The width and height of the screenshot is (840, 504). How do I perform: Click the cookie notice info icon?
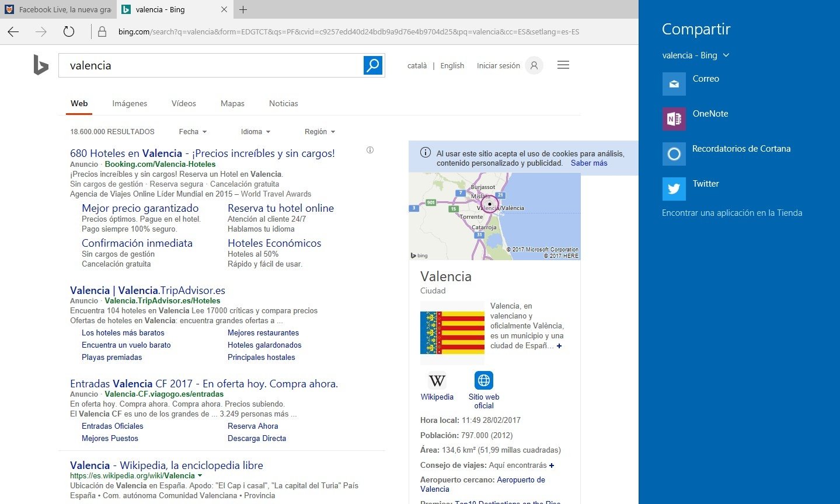pyautogui.click(x=426, y=153)
